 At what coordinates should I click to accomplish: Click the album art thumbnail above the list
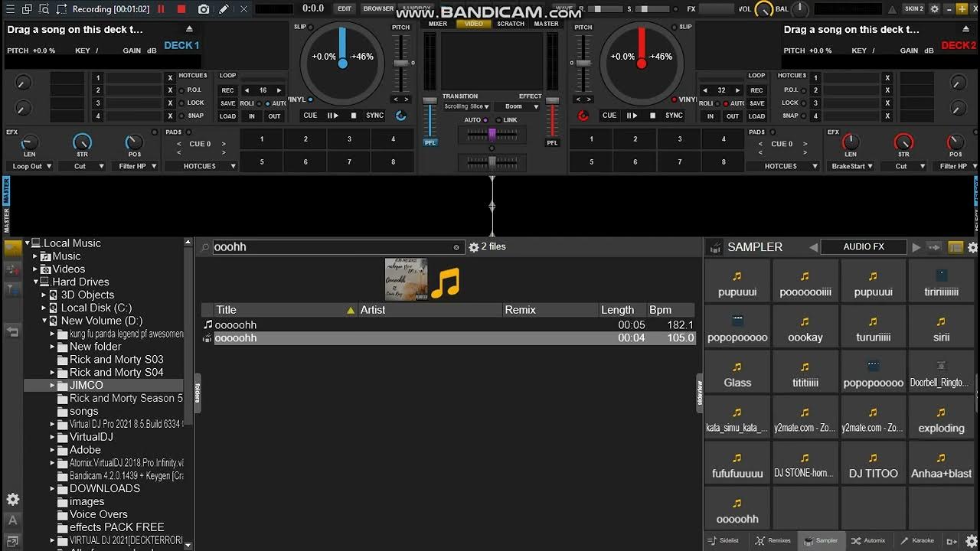point(406,279)
